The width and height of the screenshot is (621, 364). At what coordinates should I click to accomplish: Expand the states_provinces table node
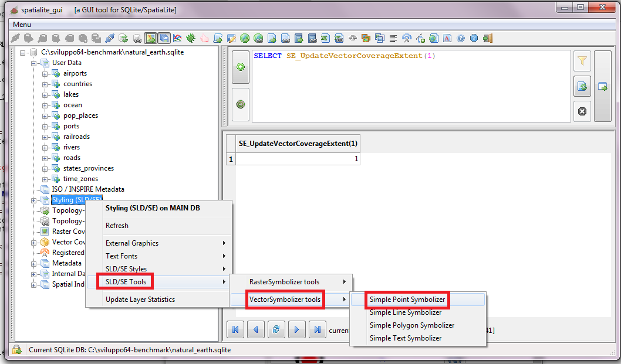[x=45, y=169]
